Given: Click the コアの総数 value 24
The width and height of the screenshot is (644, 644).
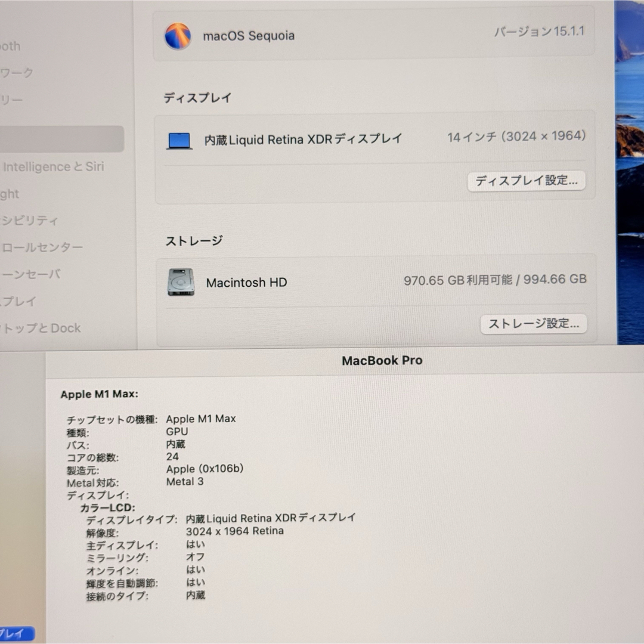Looking at the screenshot, I should (x=172, y=457).
